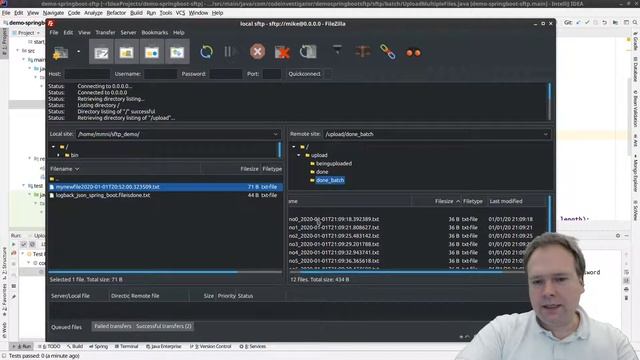Screen dimensions: 640x360
Task: Toggle directory comparison icon
Action: 362,52
